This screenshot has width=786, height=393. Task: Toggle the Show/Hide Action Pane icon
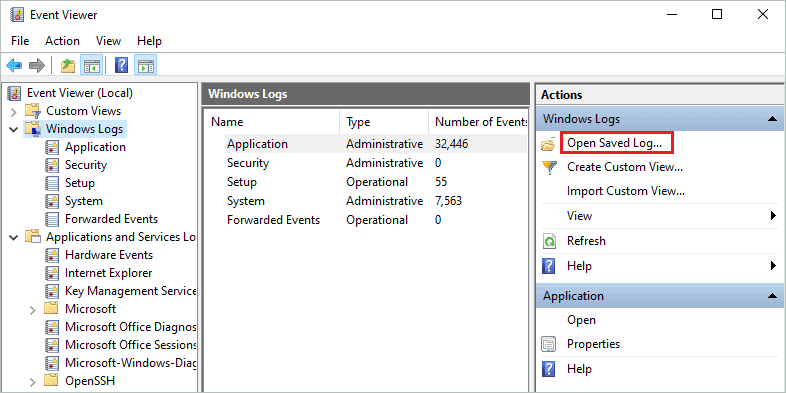point(145,65)
